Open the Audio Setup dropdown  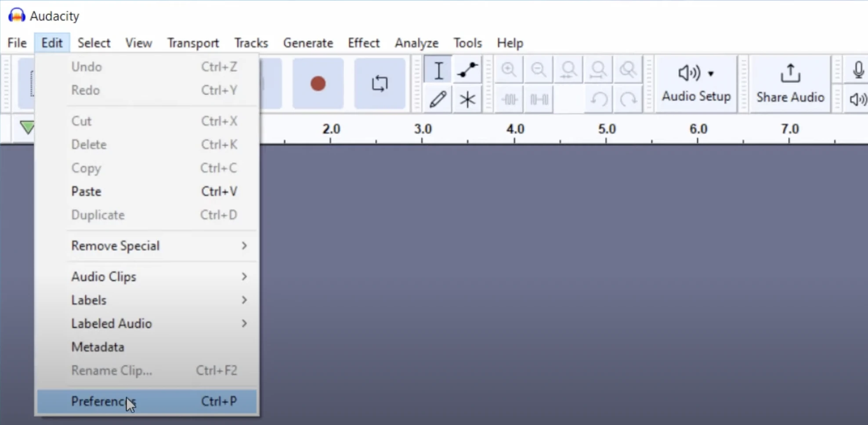pyautogui.click(x=696, y=83)
